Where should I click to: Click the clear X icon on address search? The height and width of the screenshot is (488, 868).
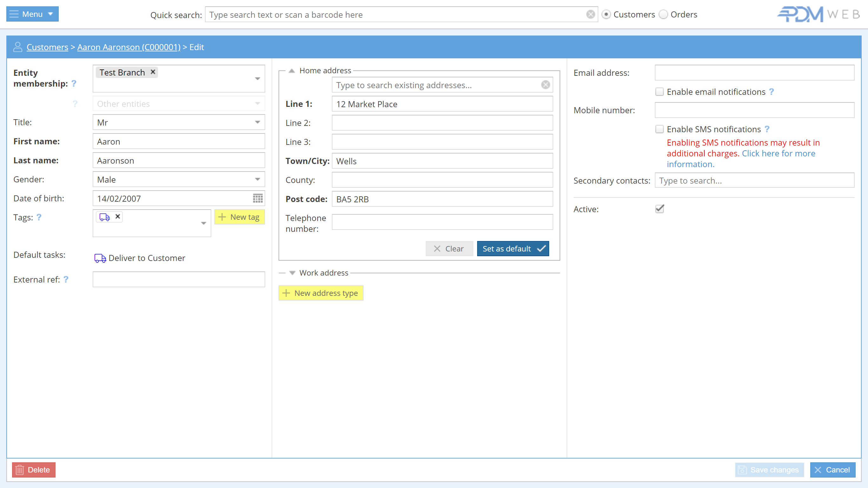(x=545, y=85)
